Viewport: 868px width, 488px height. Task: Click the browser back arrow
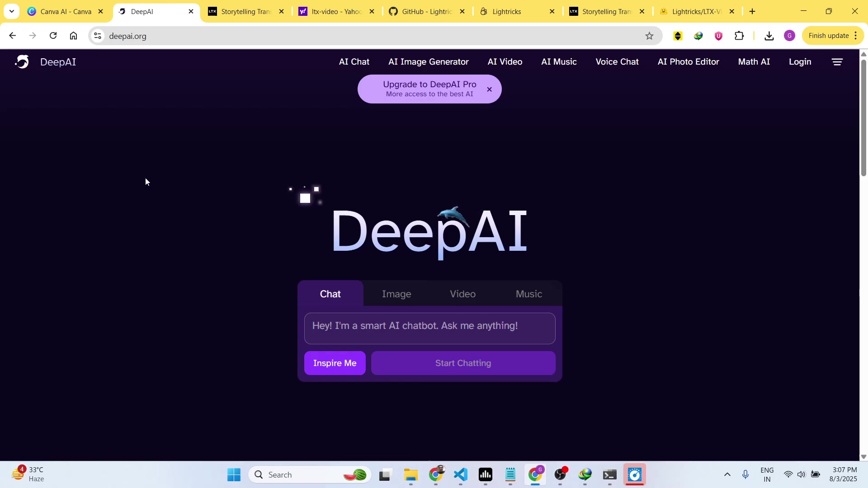(12, 36)
